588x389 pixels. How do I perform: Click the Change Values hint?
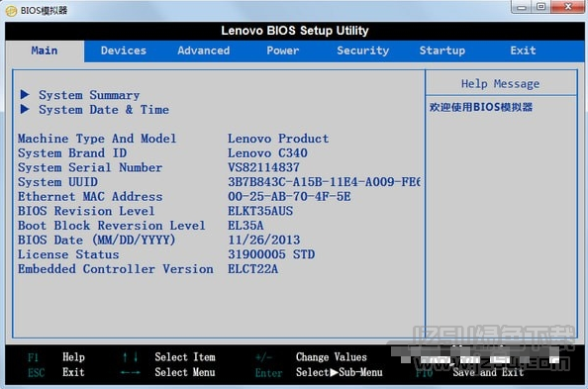311,357
